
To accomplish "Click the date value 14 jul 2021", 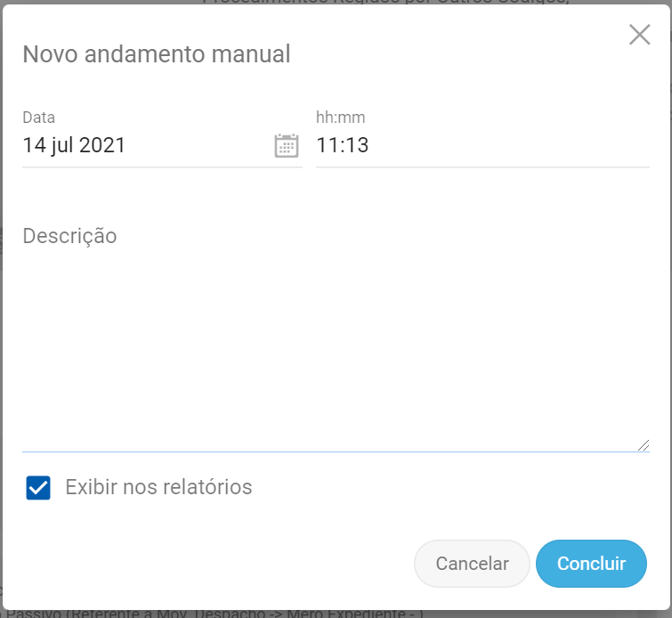I will 74,145.
